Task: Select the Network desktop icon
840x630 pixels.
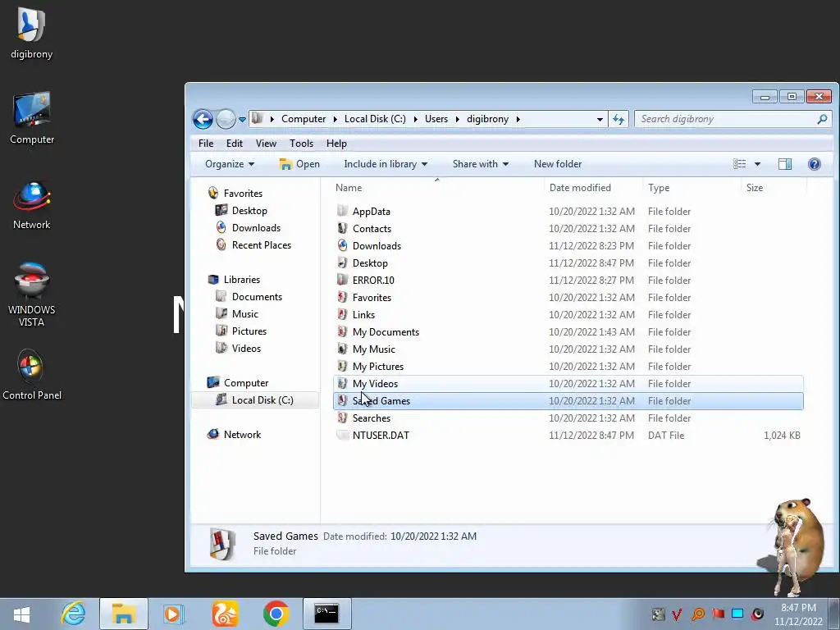Action: pos(32,205)
